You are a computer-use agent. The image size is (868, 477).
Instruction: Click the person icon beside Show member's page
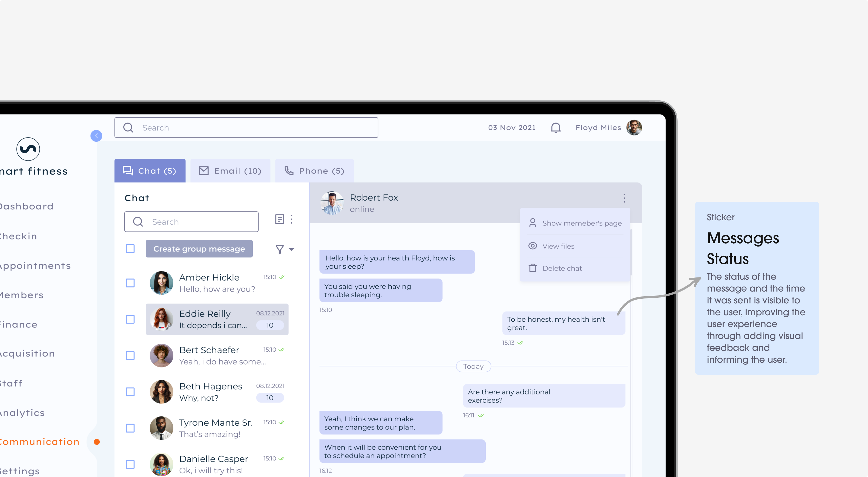point(532,223)
